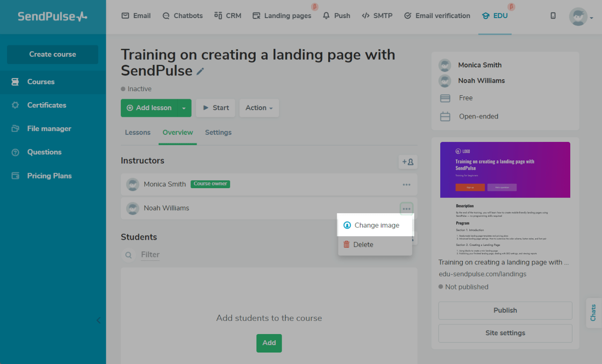Click the add instructor icon

[x=408, y=162]
